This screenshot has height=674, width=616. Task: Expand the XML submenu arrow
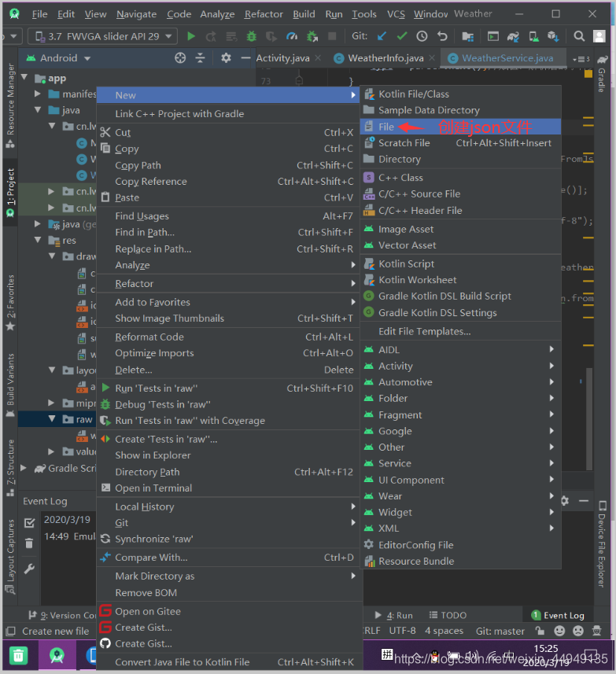point(551,529)
